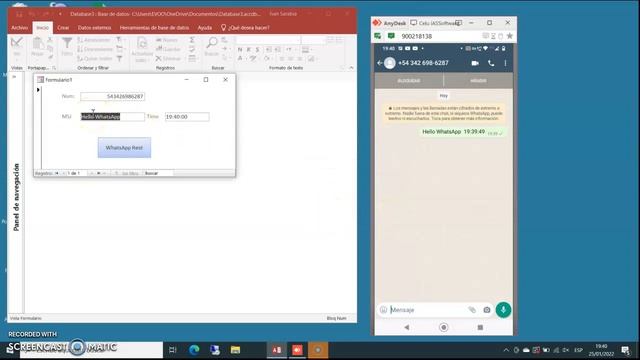Open Microsoft Edge from the taskbar

194,350
